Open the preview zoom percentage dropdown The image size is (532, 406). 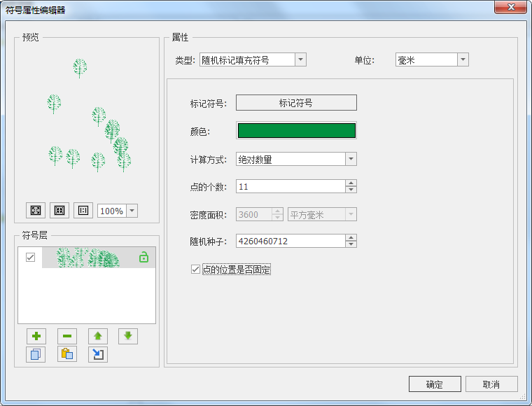coord(132,211)
